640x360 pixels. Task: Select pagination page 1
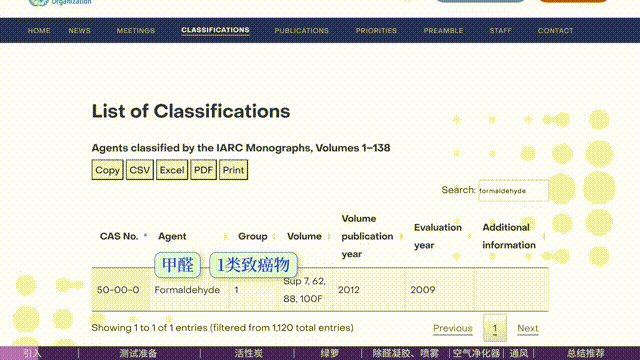(495, 328)
